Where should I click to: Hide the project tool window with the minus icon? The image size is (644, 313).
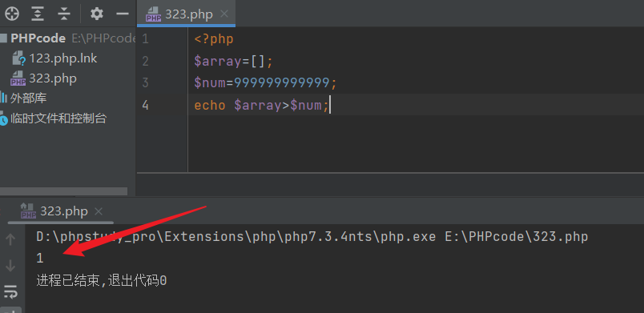[123, 14]
